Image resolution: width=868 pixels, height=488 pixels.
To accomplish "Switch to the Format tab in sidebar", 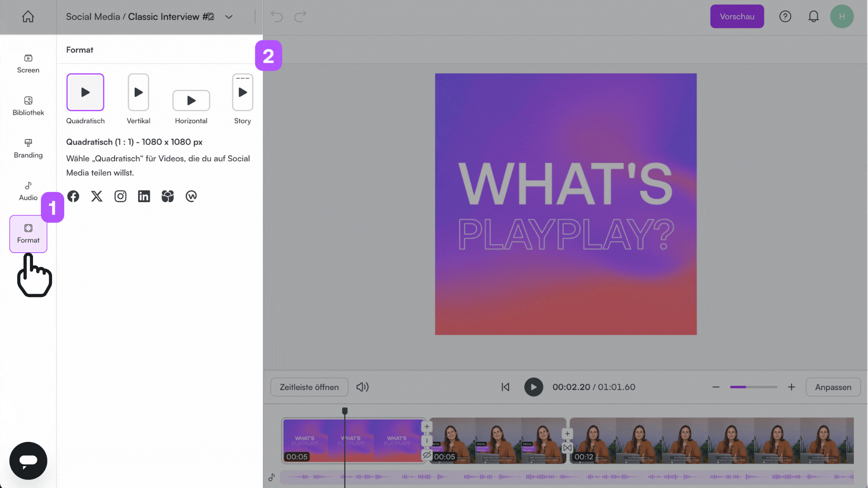I will point(28,234).
